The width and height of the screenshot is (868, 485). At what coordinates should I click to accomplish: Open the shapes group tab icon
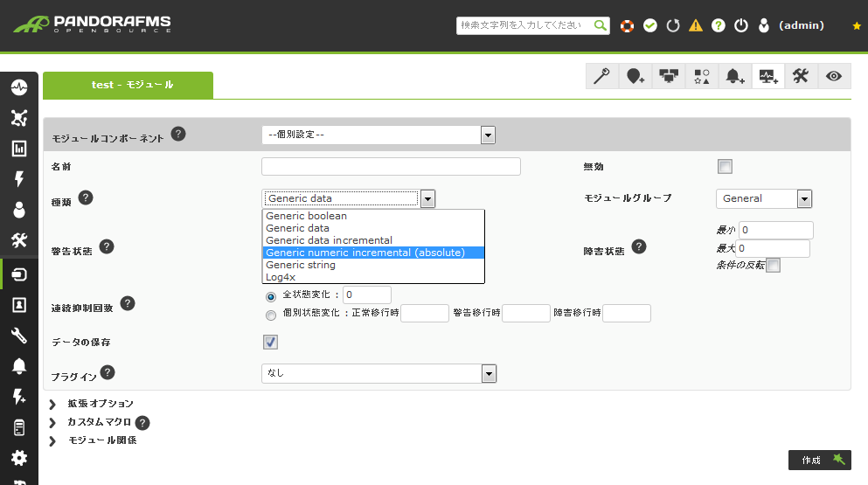[702, 76]
